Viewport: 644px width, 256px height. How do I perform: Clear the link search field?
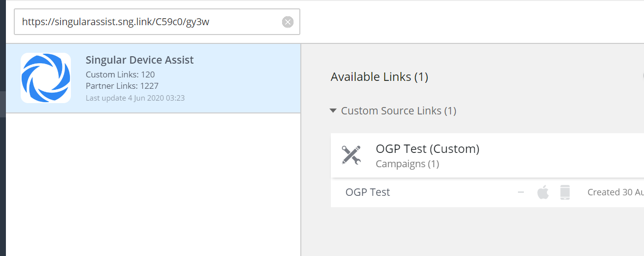click(288, 22)
